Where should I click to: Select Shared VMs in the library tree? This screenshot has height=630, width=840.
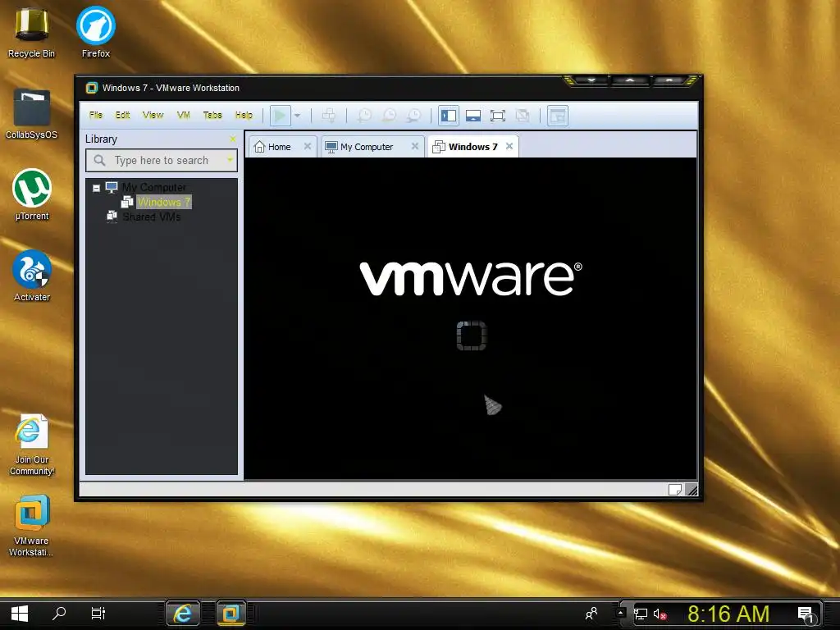point(152,217)
